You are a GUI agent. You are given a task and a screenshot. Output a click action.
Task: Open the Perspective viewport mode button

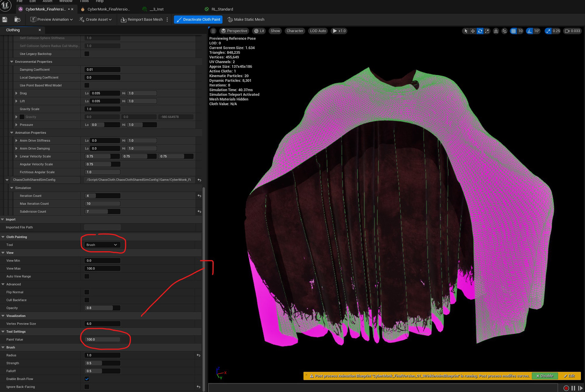(234, 31)
